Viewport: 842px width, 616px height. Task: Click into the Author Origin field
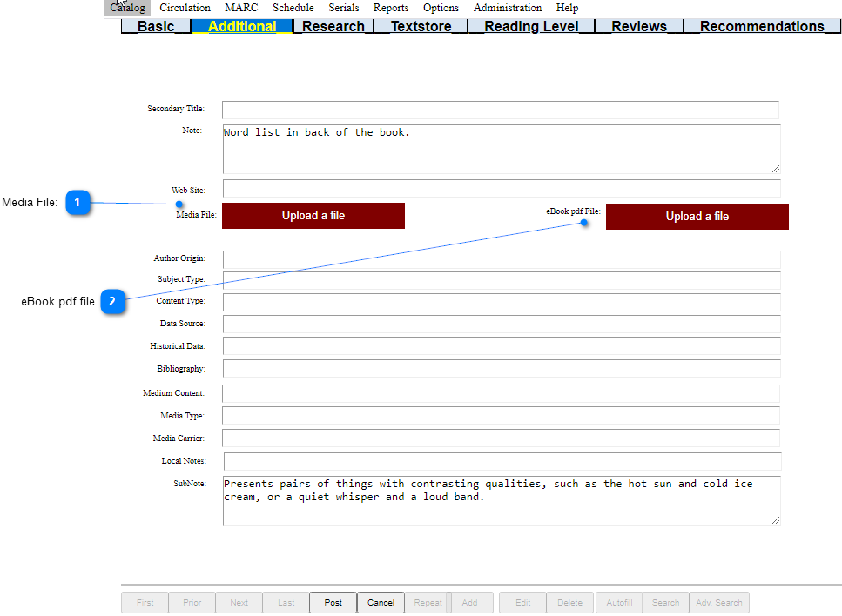[501, 259]
